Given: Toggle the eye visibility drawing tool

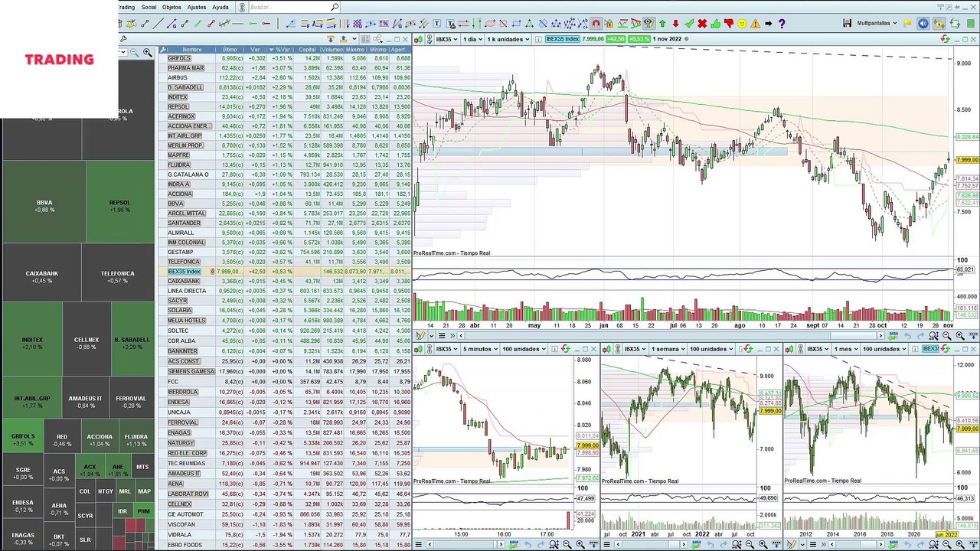Looking at the screenshot, I should [648, 24].
